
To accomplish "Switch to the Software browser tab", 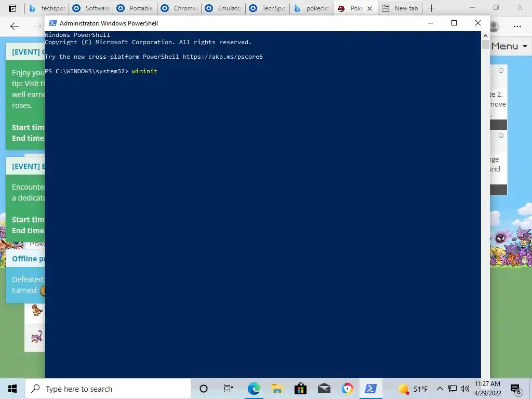I will pos(91,8).
